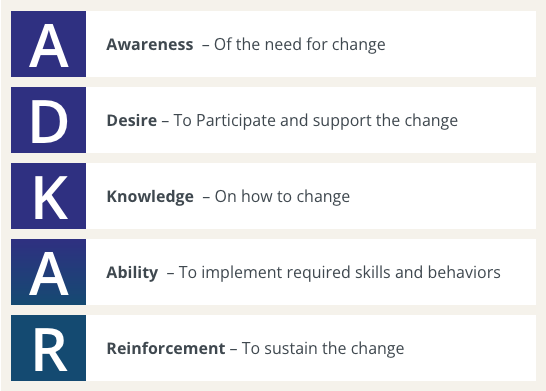This screenshot has width=546, height=391.
Task: Click the bold word 'Desire'
Action: 132,120
